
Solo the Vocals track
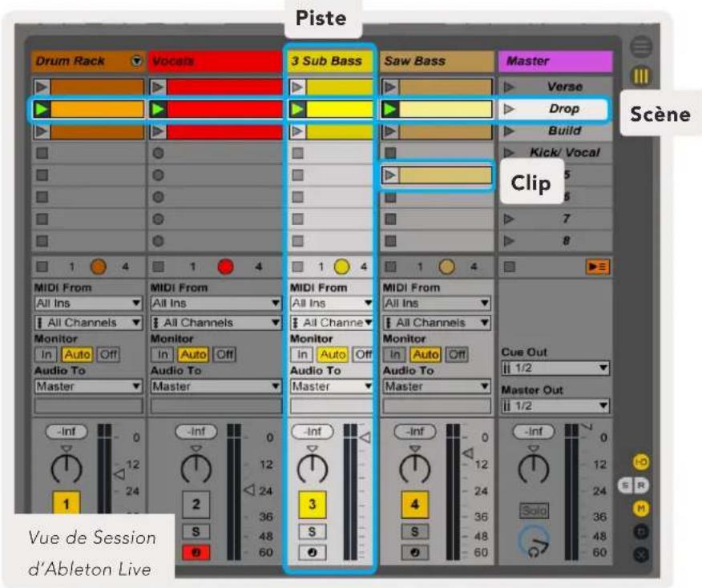point(196,532)
